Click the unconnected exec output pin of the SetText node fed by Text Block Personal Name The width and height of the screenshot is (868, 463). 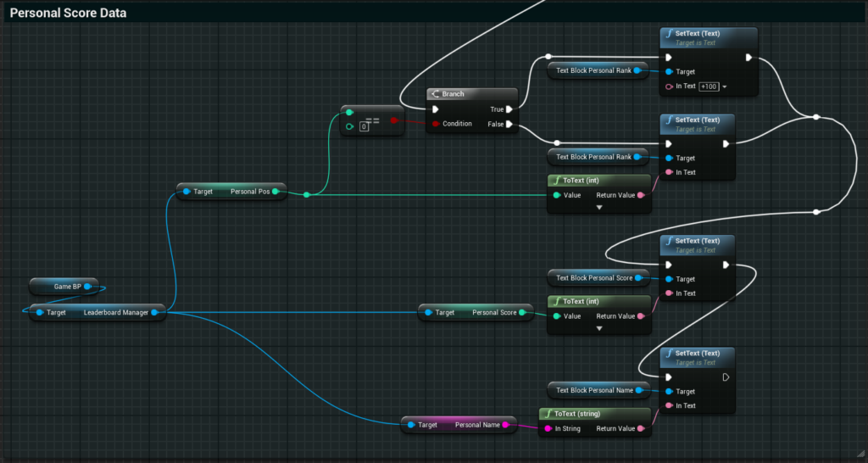(724, 377)
